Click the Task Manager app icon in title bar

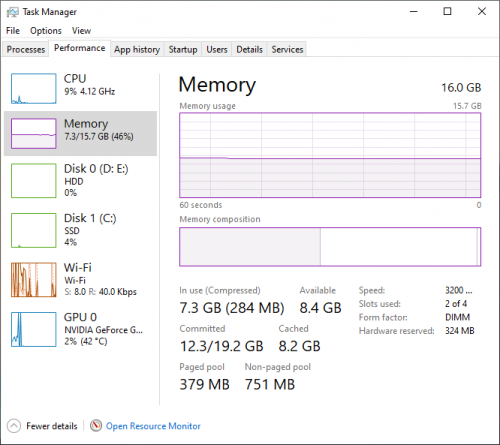[x=13, y=12]
